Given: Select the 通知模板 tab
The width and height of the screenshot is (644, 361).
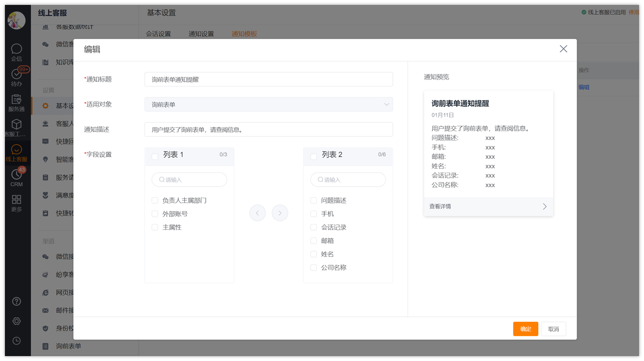Looking at the screenshot, I should pyautogui.click(x=244, y=34).
